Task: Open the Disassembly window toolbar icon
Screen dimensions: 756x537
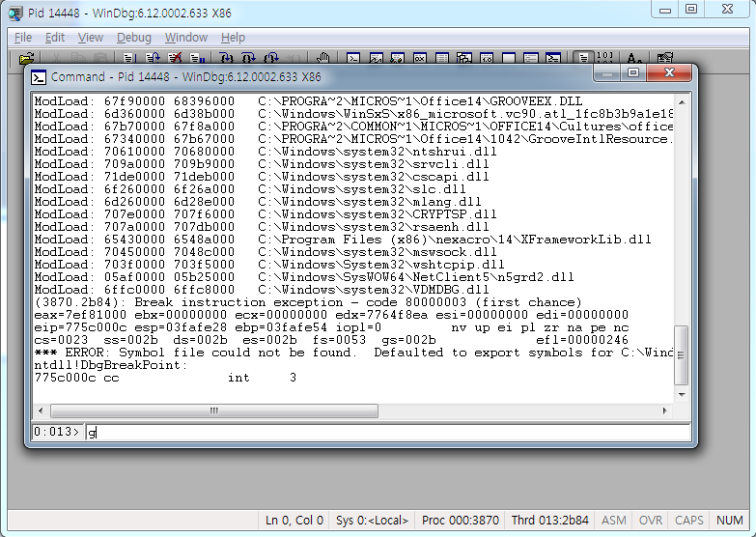Action: coord(487,58)
